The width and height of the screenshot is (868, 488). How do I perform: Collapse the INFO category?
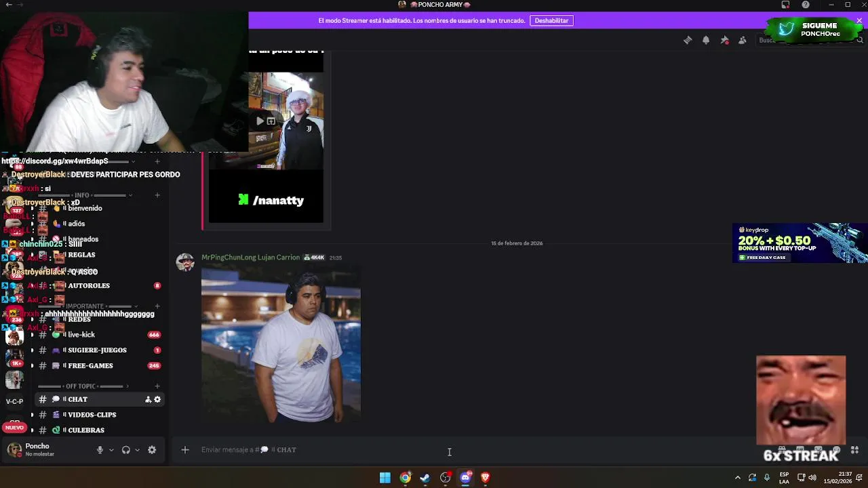click(x=82, y=195)
